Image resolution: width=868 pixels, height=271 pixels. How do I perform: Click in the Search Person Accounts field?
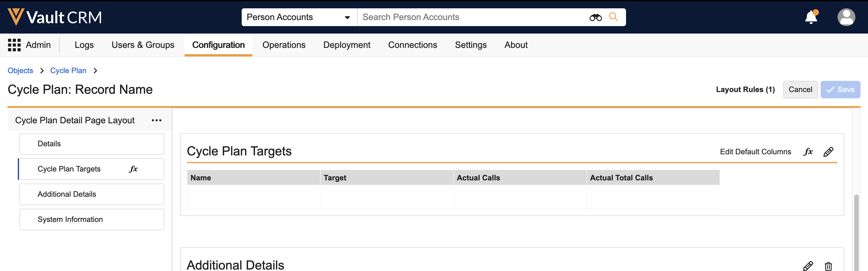pyautogui.click(x=472, y=17)
